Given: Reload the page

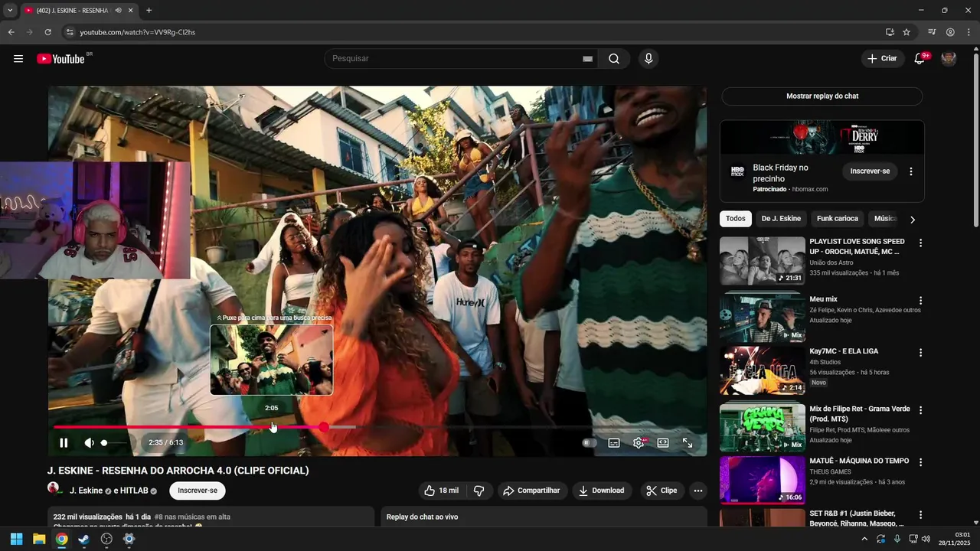Looking at the screenshot, I should (47, 32).
